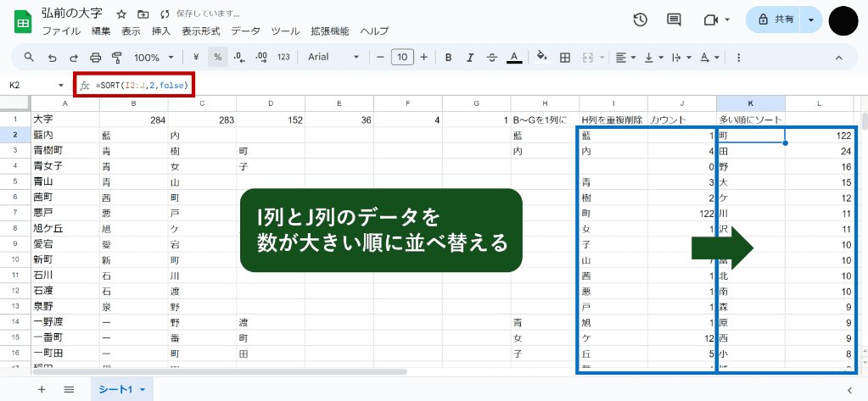Screen dimensions: 868x401
Task: Open the borders tool
Action: click(x=564, y=57)
